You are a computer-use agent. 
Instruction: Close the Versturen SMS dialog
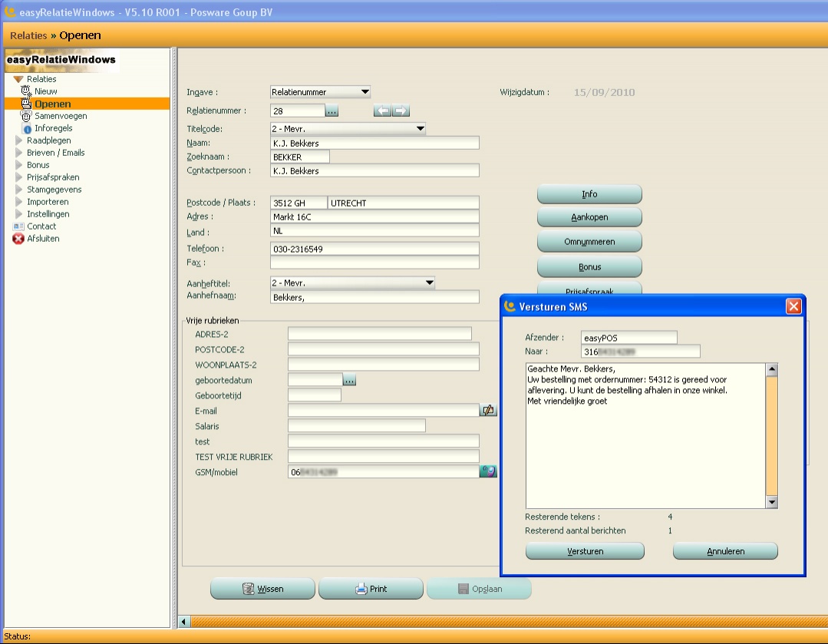coord(793,306)
